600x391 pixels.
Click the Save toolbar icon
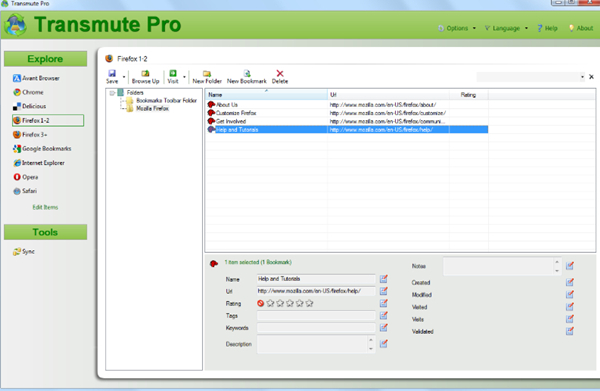pyautogui.click(x=112, y=77)
